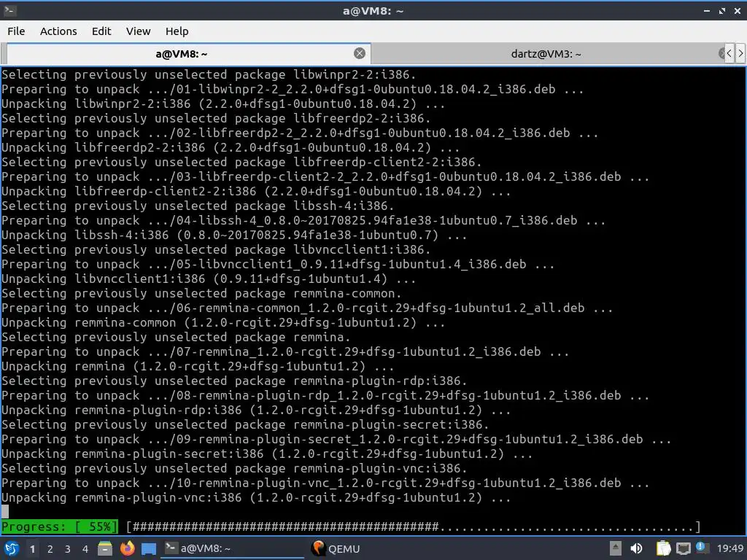Switch to QEMU window in taskbar

click(336, 548)
